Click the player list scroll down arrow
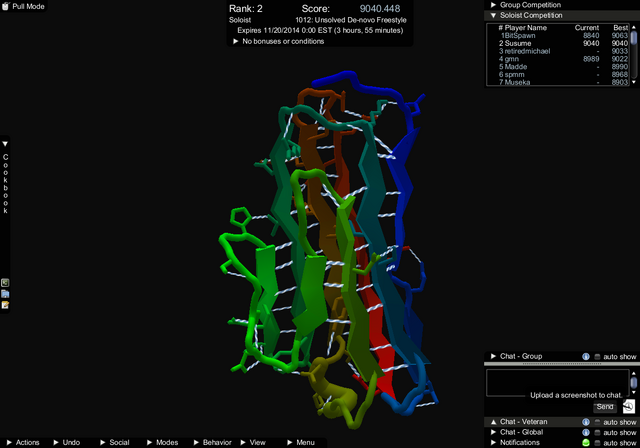This screenshot has width=640, height=448. coord(633,82)
